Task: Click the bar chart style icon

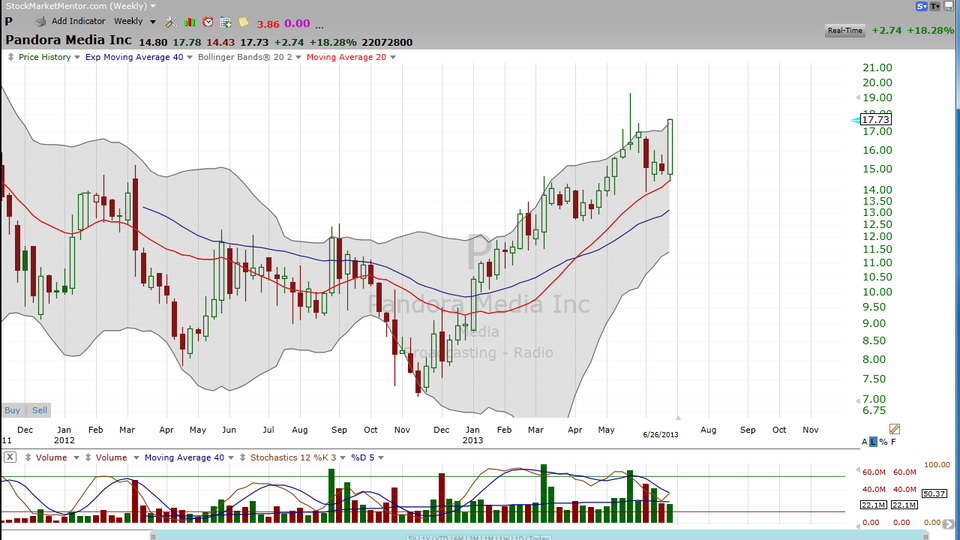Action: tap(190, 22)
